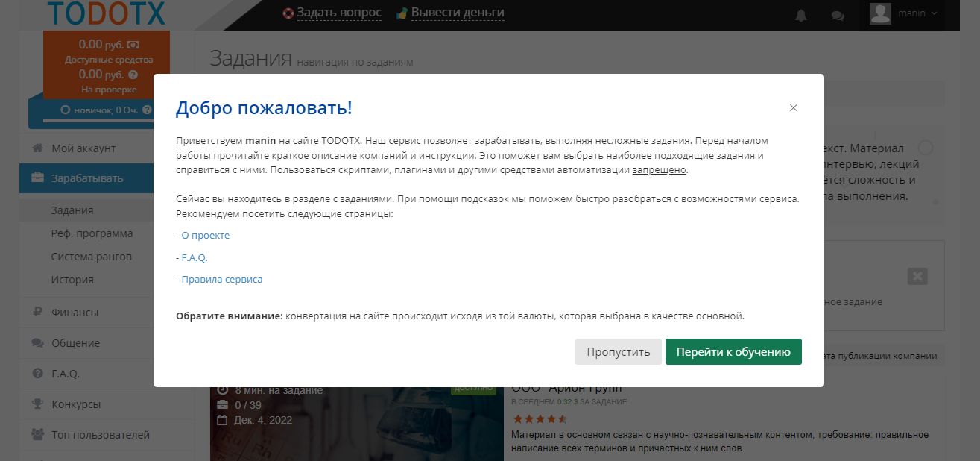
Task: Click briefcase icon for Зарабатывать
Action: (x=37, y=178)
